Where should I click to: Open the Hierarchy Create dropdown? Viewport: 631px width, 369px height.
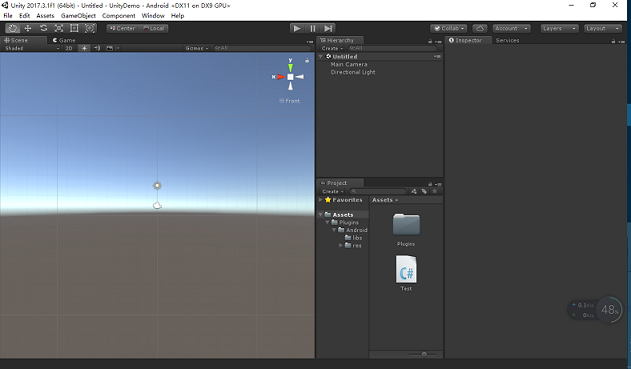click(x=332, y=48)
